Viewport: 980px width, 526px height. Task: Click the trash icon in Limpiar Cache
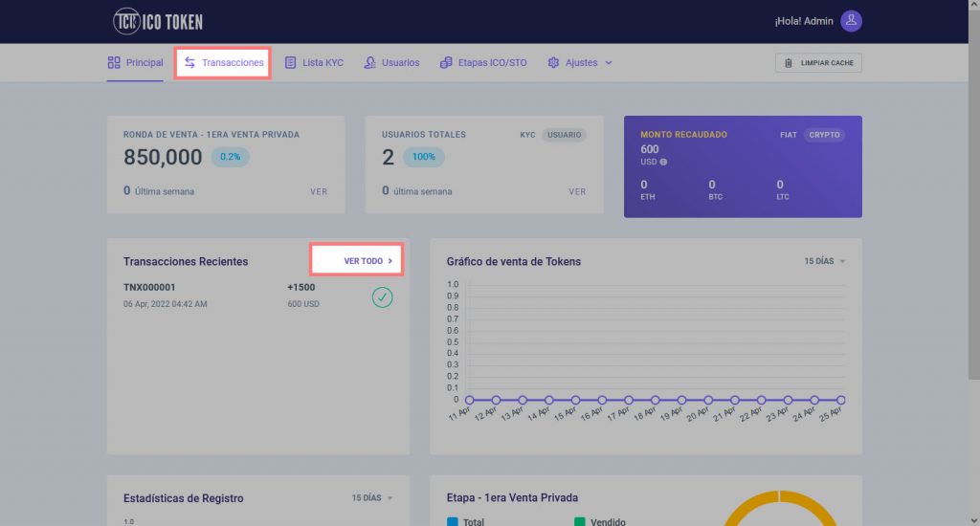click(x=789, y=63)
